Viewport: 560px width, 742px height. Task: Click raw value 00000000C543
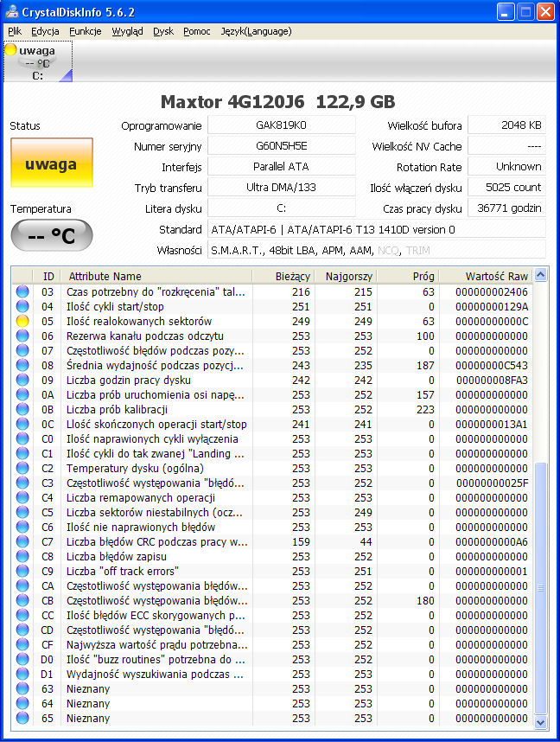[x=492, y=365]
